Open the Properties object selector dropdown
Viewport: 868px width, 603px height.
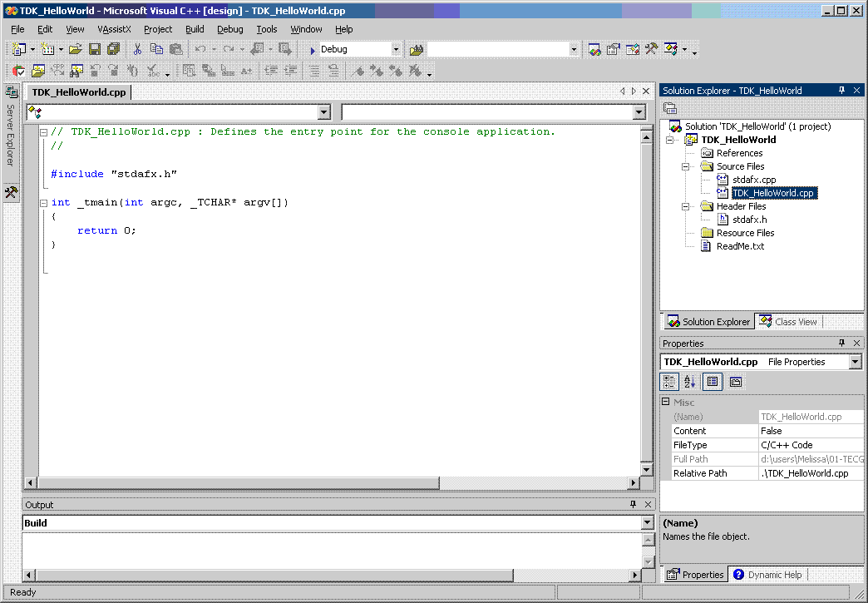[x=856, y=362]
